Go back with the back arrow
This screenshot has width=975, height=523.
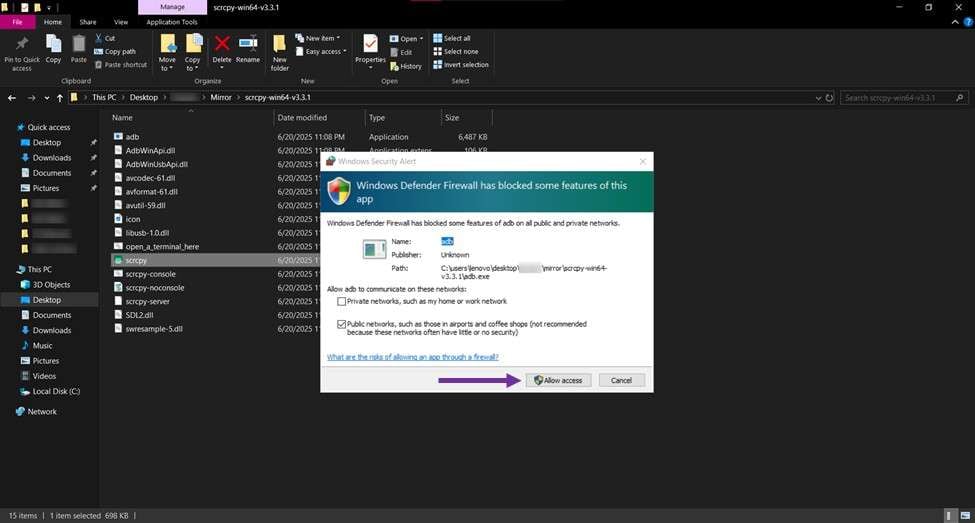click(12, 98)
